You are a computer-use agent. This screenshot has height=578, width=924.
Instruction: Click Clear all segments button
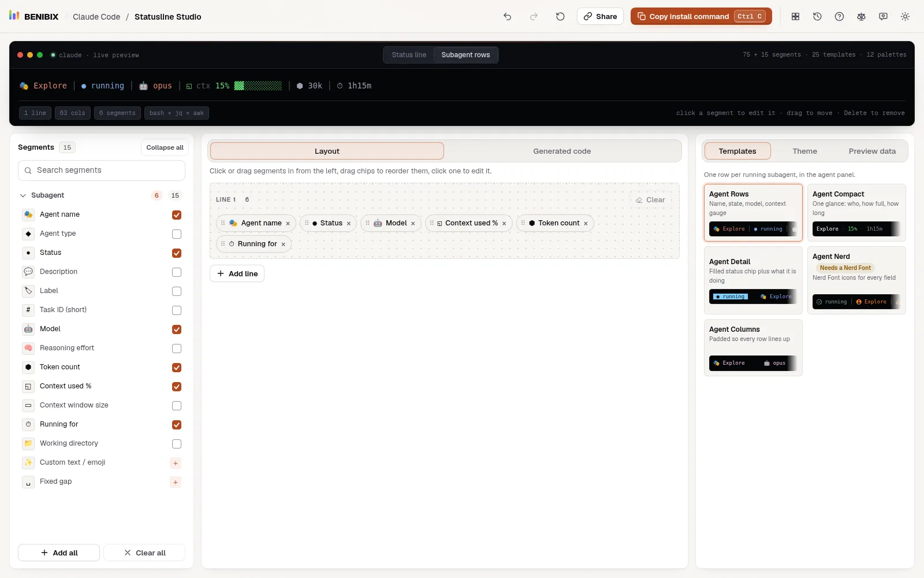coord(144,553)
